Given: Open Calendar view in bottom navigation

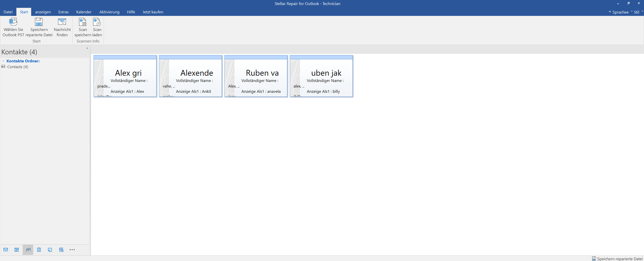Looking at the screenshot, I should [17, 250].
